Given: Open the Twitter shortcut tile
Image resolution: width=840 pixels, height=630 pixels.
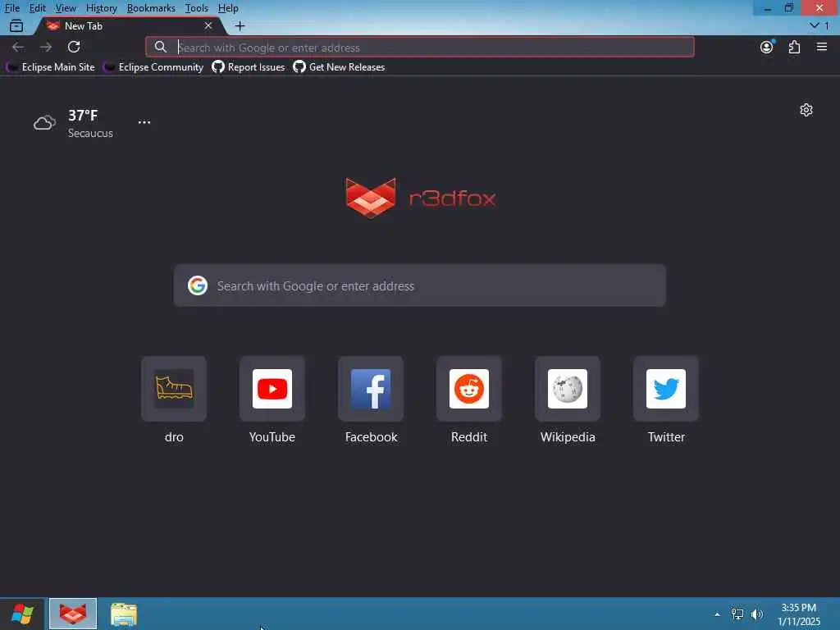Looking at the screenshot, I should (x=666, y=389).
